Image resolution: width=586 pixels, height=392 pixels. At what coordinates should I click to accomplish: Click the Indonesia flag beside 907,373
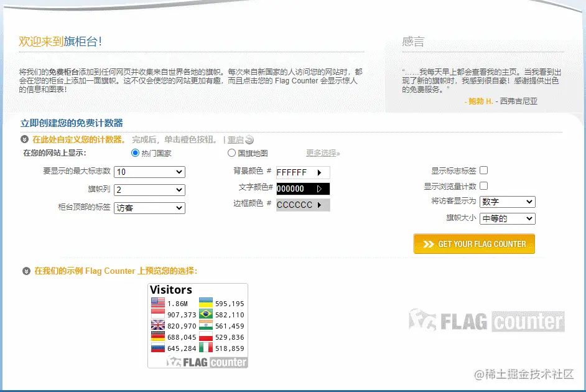point(158,314)
